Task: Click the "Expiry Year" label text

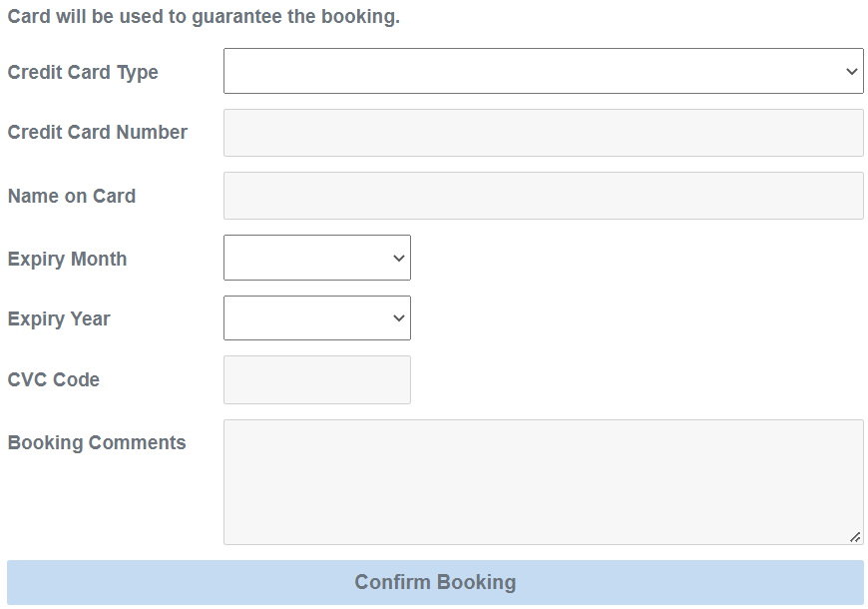Action: click(59, 319)
